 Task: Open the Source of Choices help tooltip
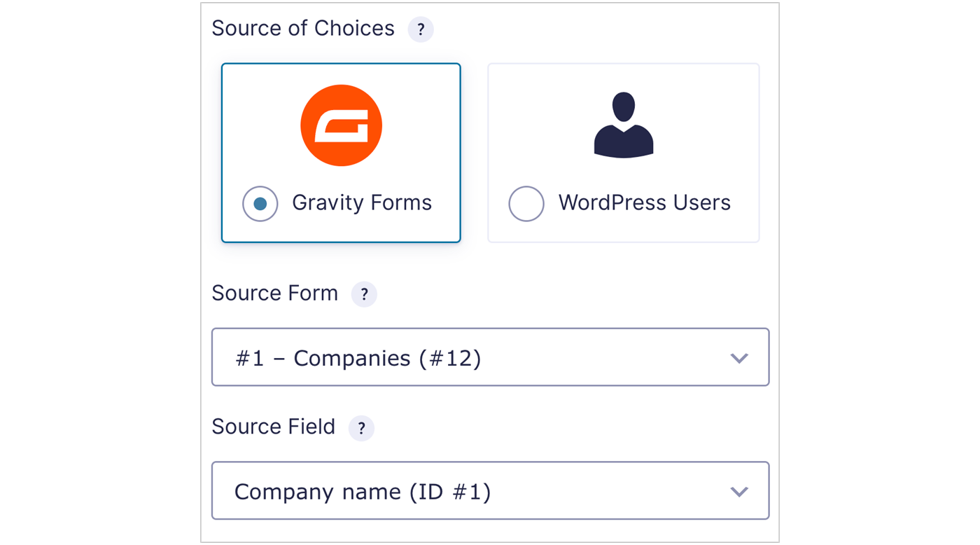421,29
